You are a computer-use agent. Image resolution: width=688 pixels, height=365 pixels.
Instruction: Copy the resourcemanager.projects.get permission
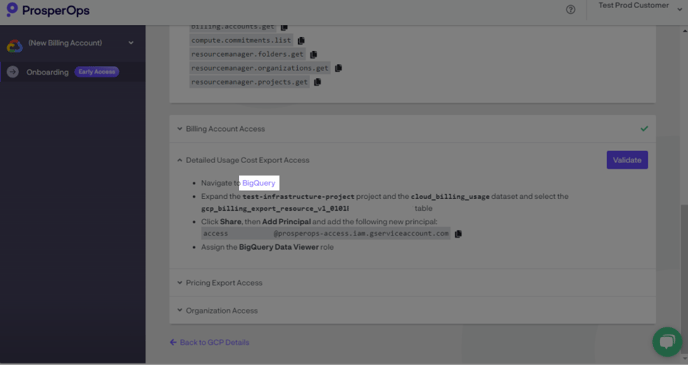[x=318, y=82]
